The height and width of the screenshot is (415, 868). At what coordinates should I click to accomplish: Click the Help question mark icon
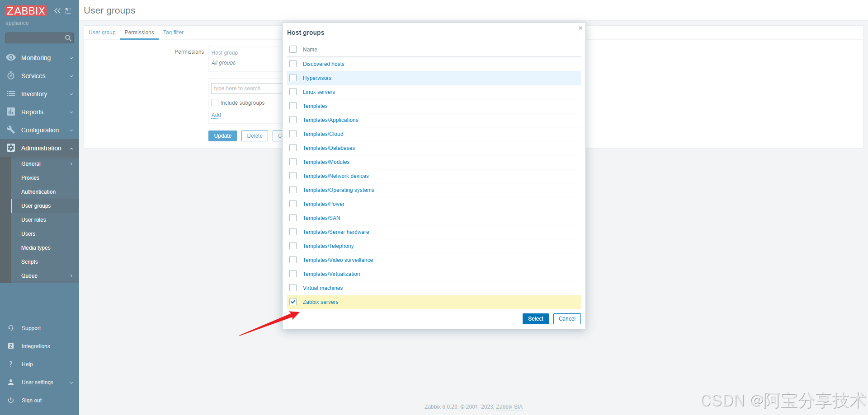pyautogui.click(x=11, y=364)
